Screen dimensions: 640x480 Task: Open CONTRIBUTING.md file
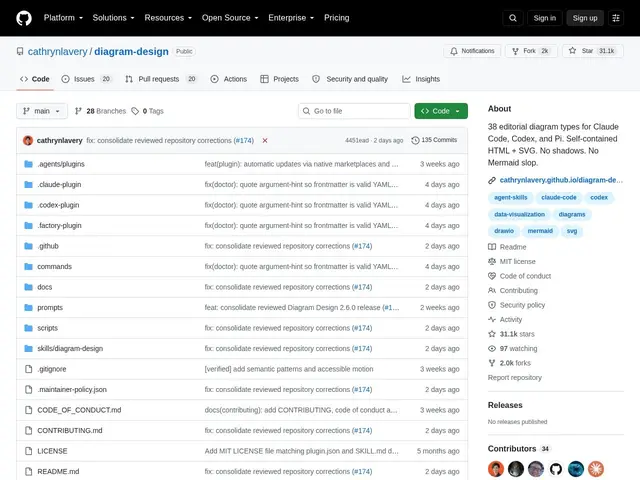70,430
